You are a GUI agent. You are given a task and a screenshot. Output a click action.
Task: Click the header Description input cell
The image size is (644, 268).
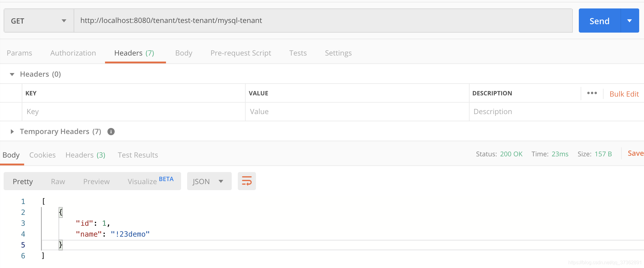(556, 112)
